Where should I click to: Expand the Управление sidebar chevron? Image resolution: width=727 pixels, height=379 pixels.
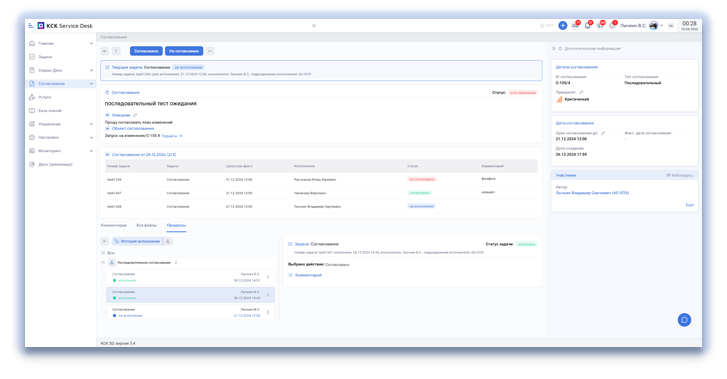pos(91,124)
